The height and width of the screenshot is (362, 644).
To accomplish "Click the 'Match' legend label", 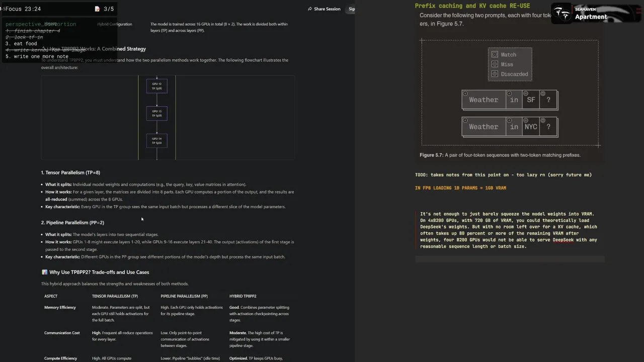I will coord(509,54).
